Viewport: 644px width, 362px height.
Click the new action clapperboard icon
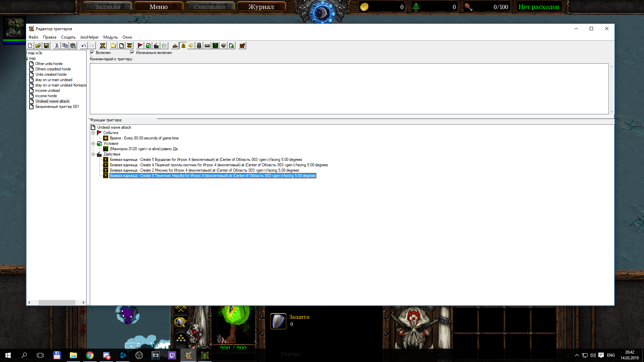tap(156, 46)
